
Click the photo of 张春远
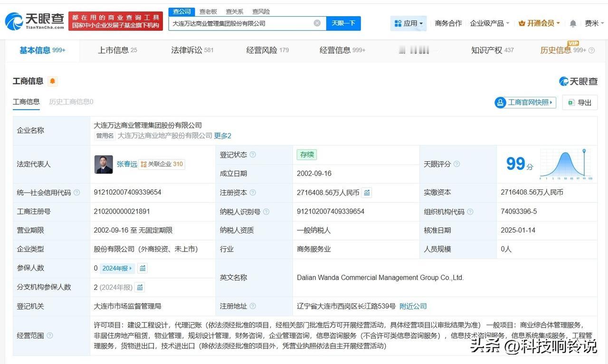point(104,164)
